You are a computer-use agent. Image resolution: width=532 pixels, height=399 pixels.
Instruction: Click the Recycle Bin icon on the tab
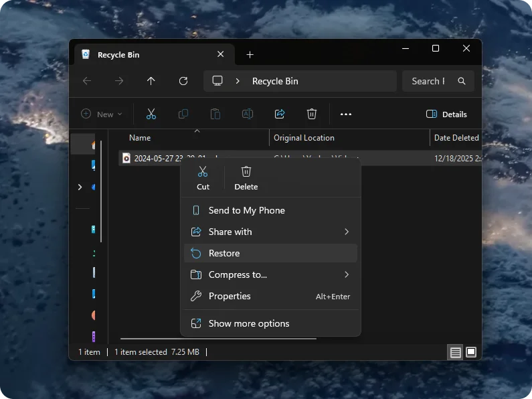point(86,54)
